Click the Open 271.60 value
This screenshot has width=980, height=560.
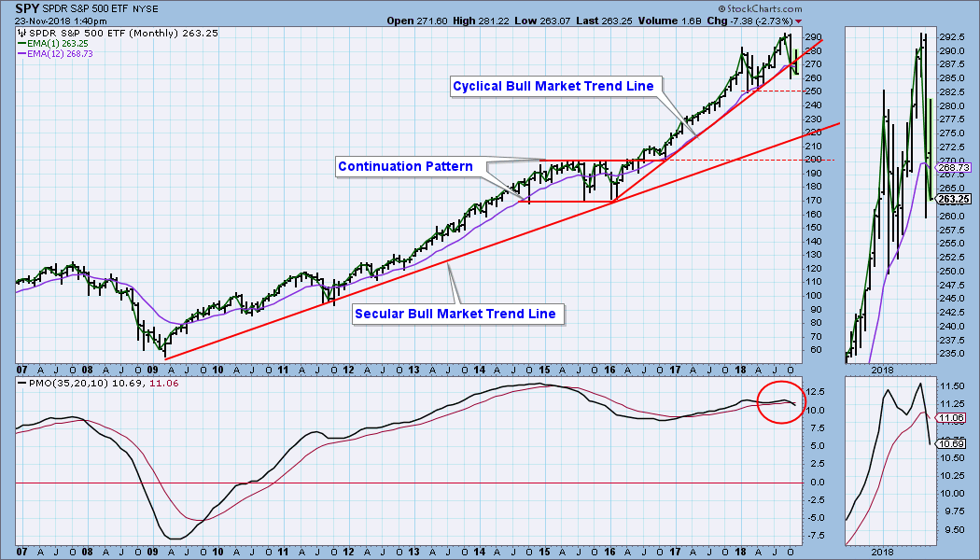click(415, 21)
